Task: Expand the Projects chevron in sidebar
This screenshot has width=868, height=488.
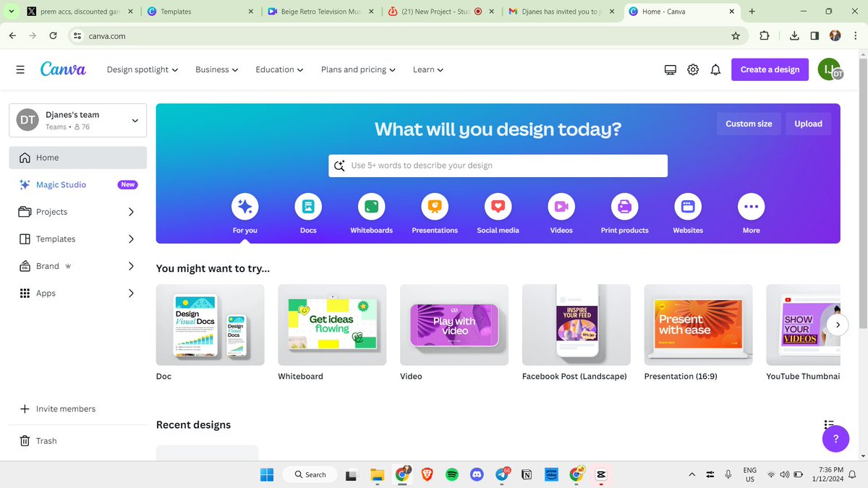Action: point(131,212)
